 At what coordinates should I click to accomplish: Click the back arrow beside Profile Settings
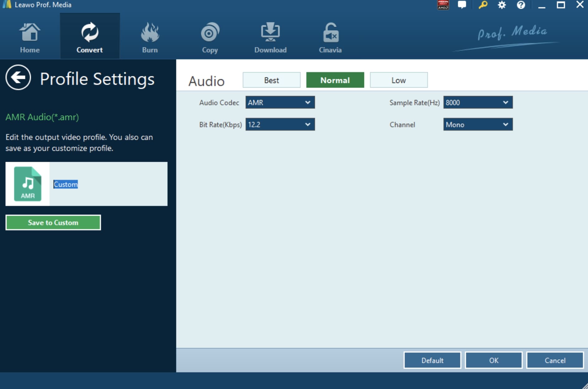(x=18, y=78)
